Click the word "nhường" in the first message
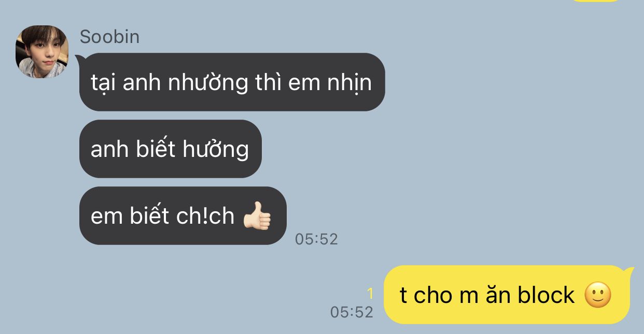The width and height of the screenshot is (644, 334). click(x=208, y=83)
